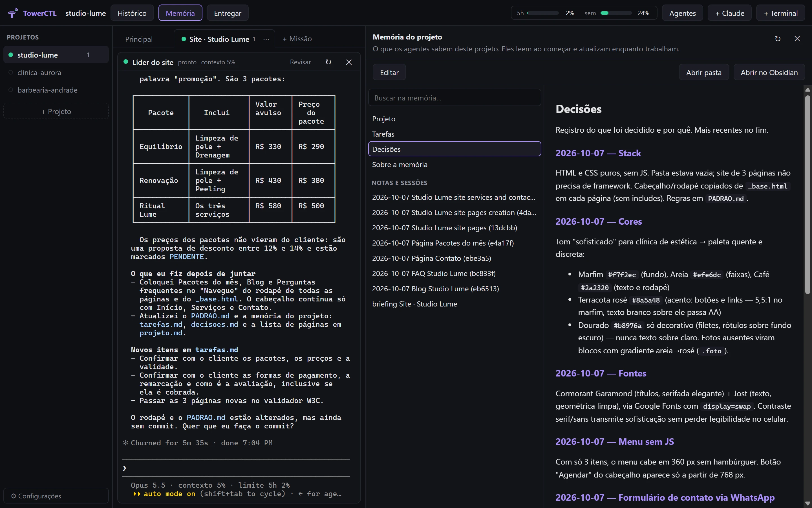The height and width of the screenshot is (508, 812).
Task: Open the briefing Site · Studio Lume note
Action: click(455, 304)
